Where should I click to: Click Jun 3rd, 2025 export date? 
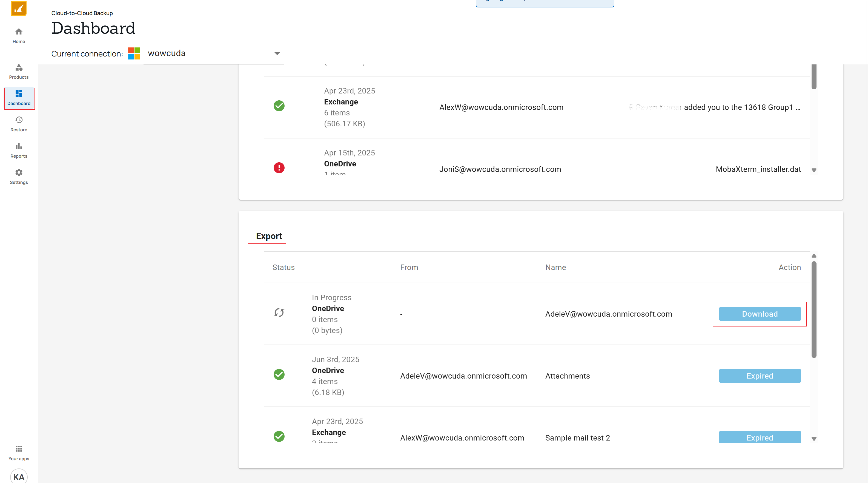[x=336, y=360]
